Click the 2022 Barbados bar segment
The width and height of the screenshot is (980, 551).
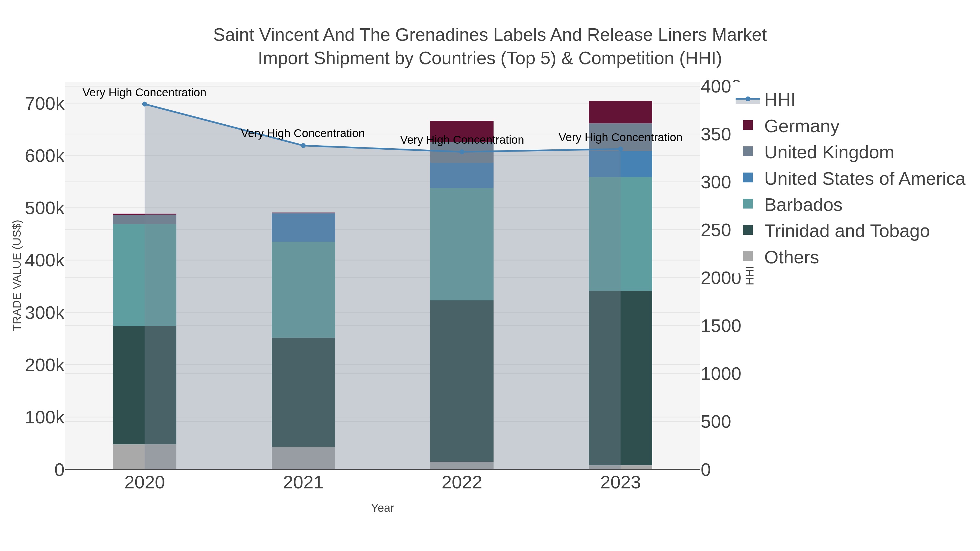point(462,244)
